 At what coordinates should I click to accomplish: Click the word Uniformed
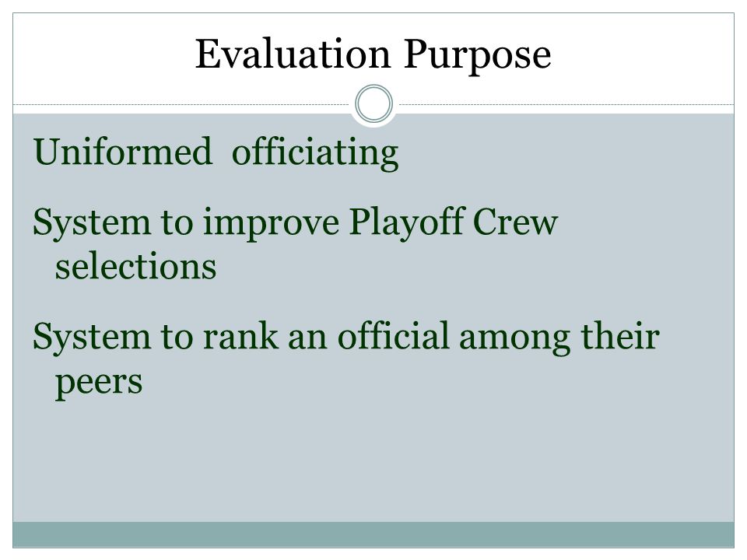(x=122, y=151)
